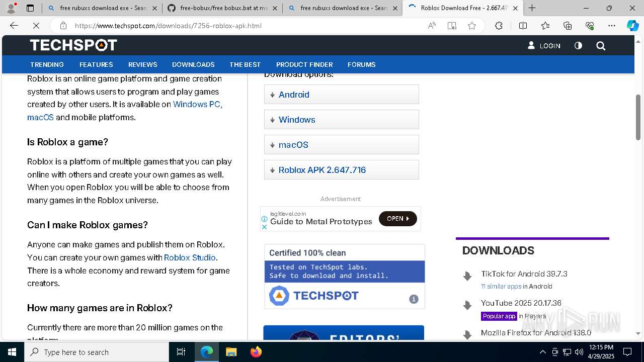Choose the Windows download option

(342, 120)
